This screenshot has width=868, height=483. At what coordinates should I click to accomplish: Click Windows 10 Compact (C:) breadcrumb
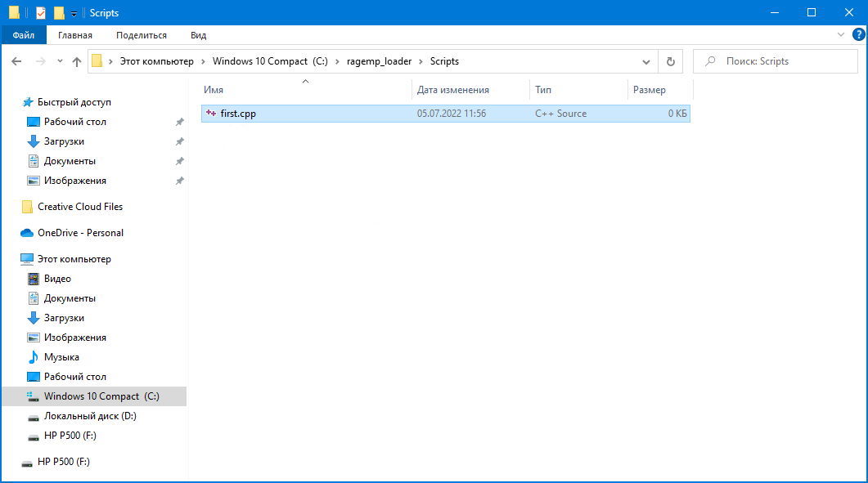tap(270, 61)
